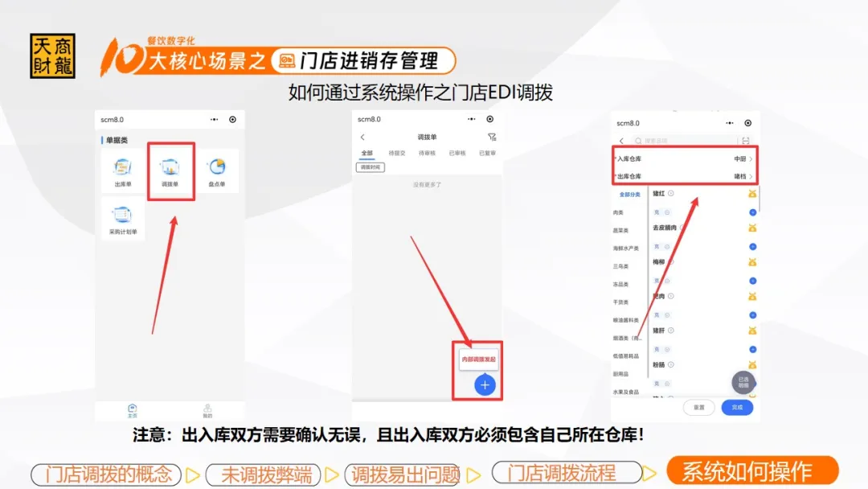Select the 待审核 status tab
Image resolution: width=868 pixels, height=489 pixels.
(427, 153)
